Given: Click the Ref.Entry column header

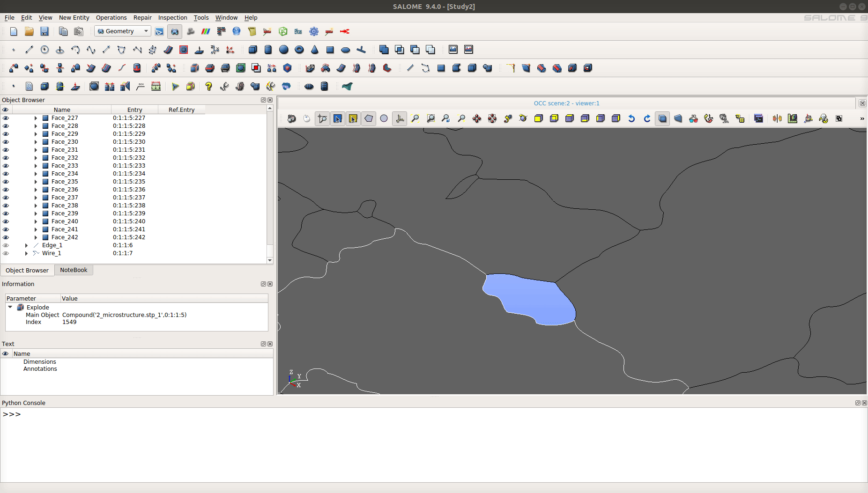Looking at the screenshot, I should point(181,110).
